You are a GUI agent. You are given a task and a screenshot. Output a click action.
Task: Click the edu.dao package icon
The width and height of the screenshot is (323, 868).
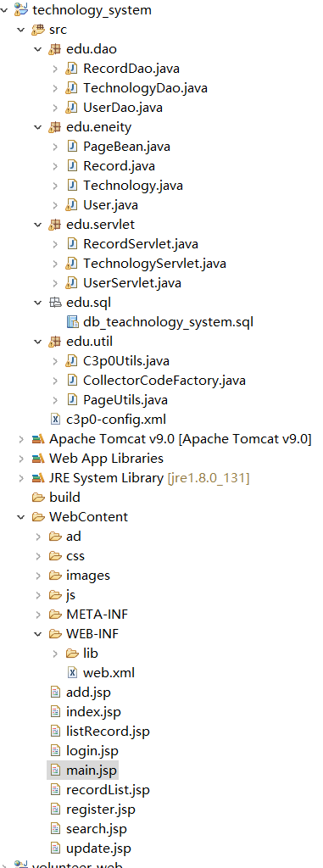(54, 49)
